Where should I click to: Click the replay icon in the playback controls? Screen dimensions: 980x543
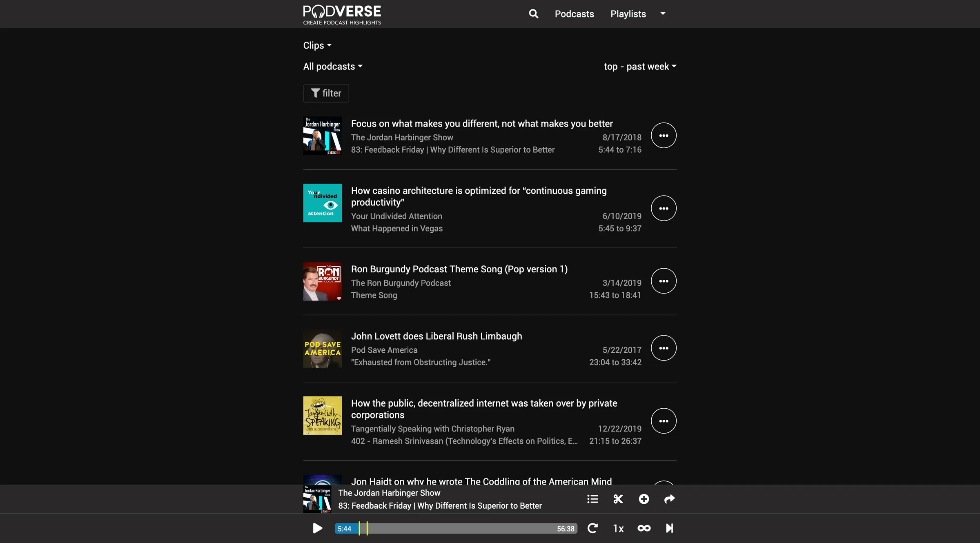(593, 528)
